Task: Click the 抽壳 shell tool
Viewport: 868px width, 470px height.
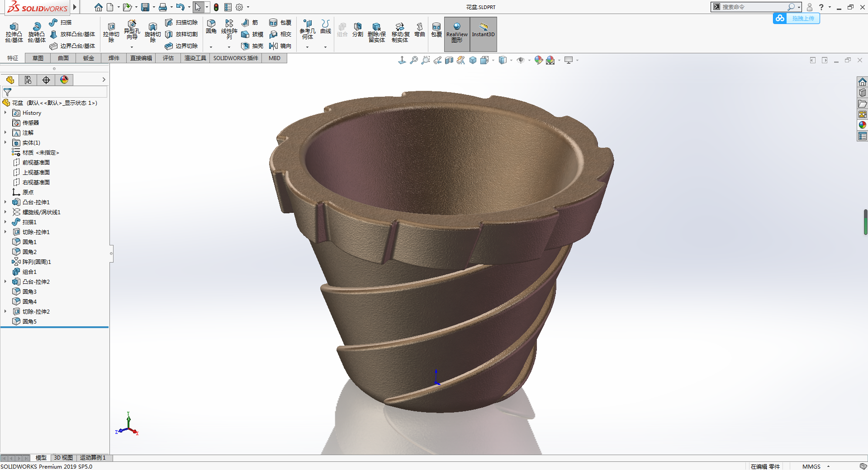Action: tap(252, 46)
